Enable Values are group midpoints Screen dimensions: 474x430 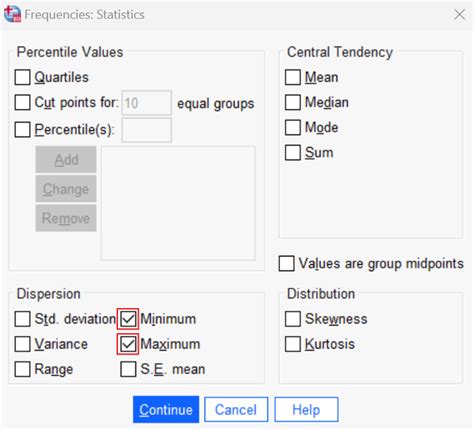[x=286, y=264]
